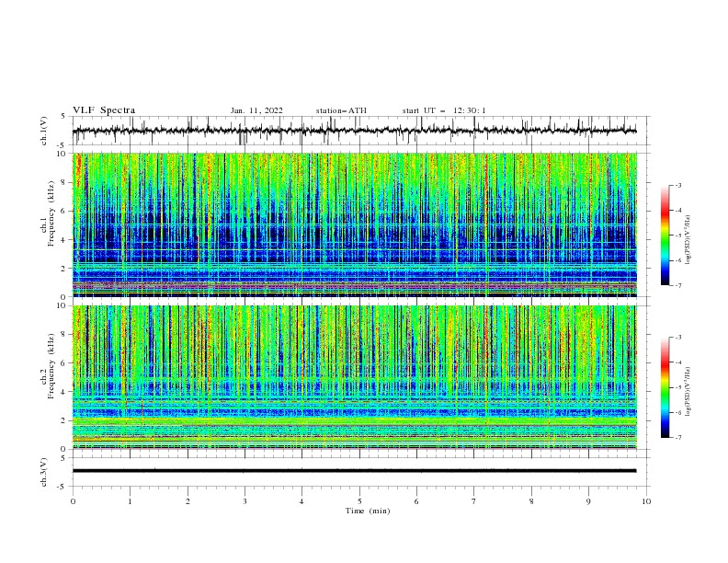Click the "10" tick on time axis
This screenshot has width=728, height=563.
[x=646, y=501]
